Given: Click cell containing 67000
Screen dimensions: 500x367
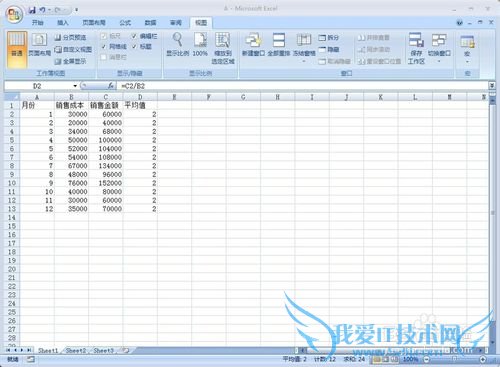Looking at the screenshot, I should 71,166.
